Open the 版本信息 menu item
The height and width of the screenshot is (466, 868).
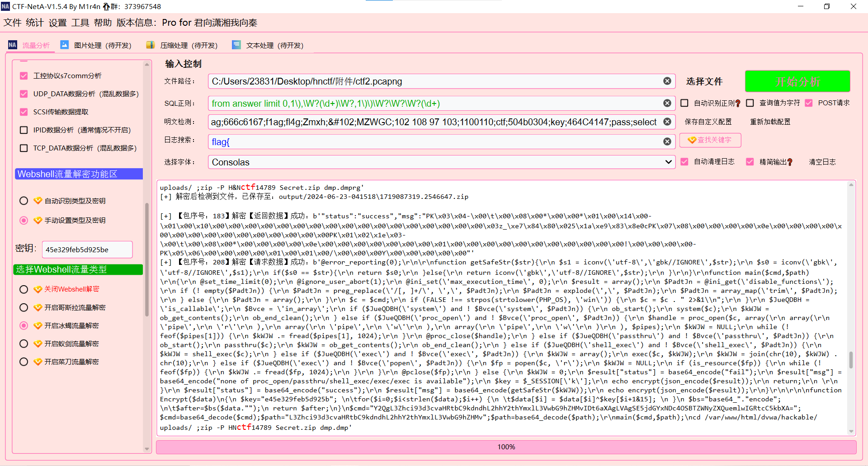coord(187,23)
